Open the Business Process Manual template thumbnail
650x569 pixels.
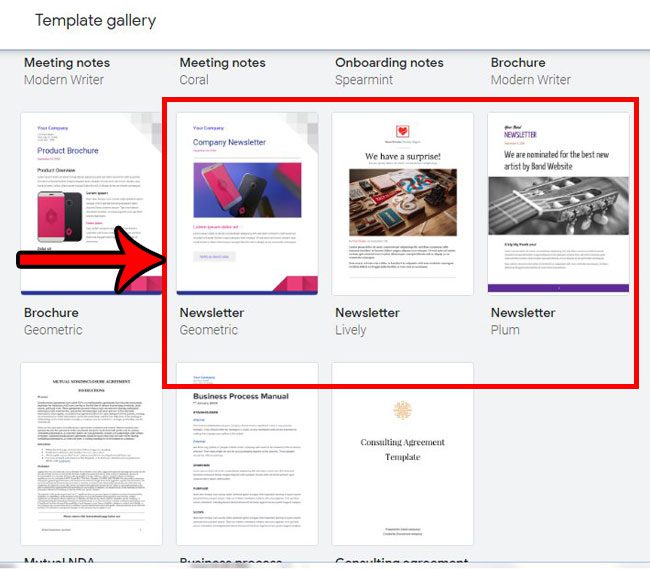247,454
